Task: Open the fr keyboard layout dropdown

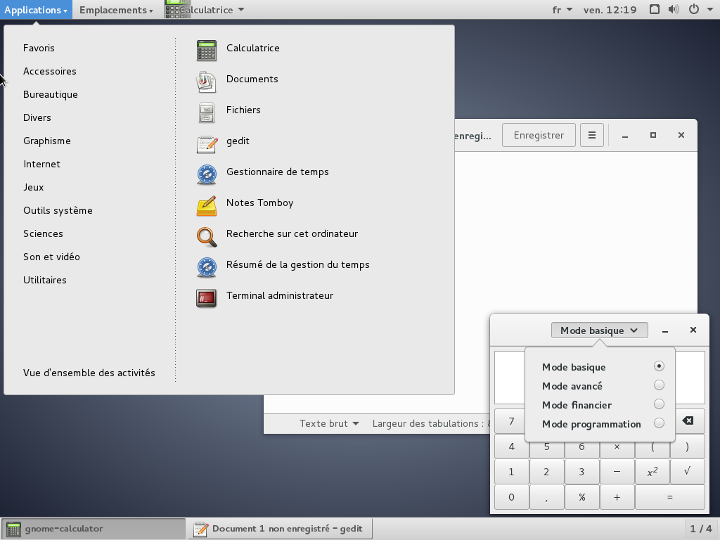Action: pos(562,10)
